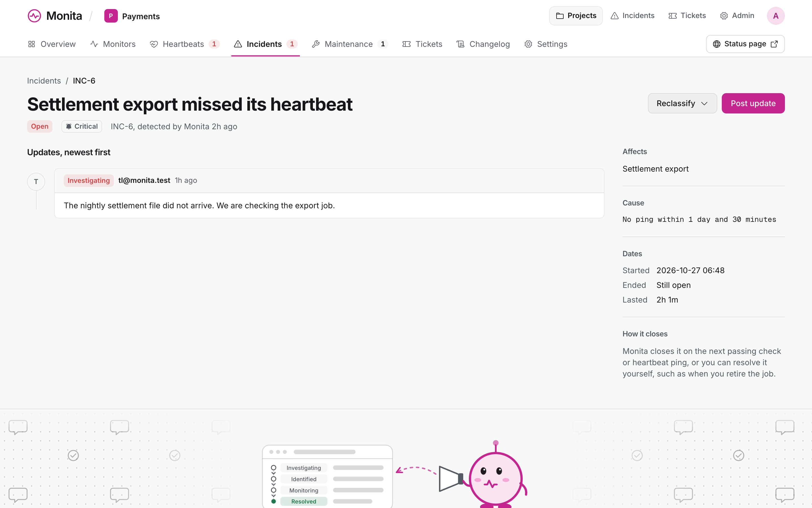The width and height of the screenshot is (812, 508).
Task: Open the project Tickets tab
Action: click(x=422, y=44)
